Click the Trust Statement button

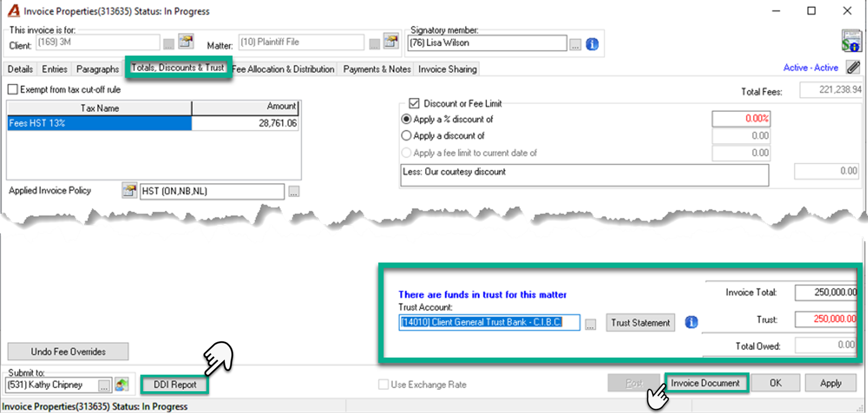point(640,323)
